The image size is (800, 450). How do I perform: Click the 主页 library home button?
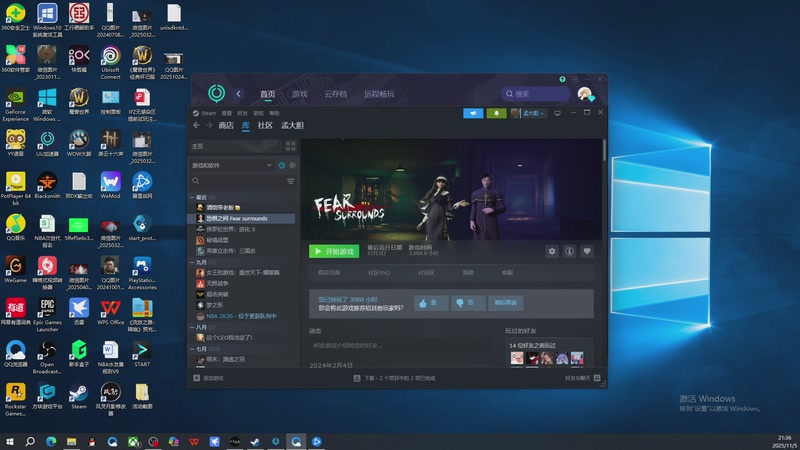click(x=236, y=146)
